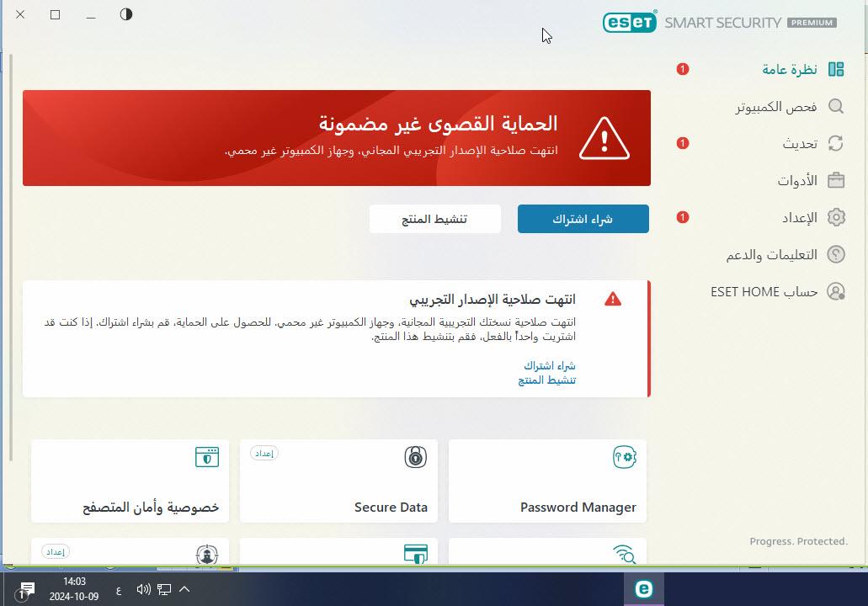
Task: Open the taskbar notification center icon
Action: click(24, 590)
